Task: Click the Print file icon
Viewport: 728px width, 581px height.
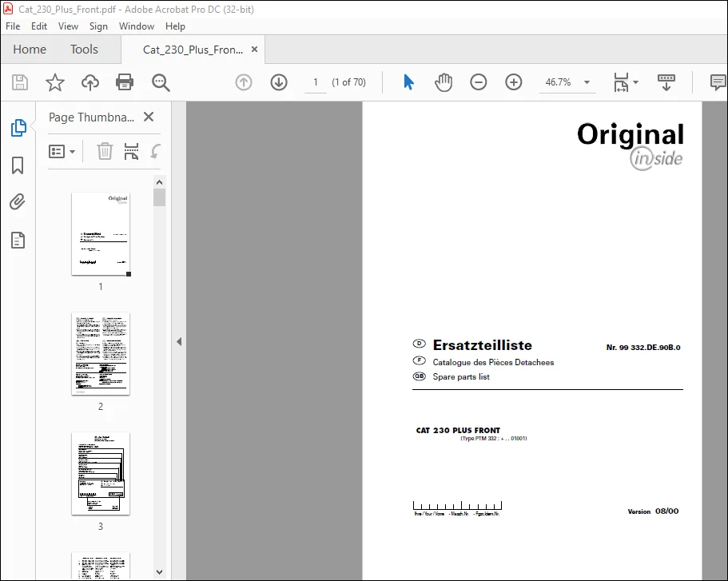Action: (125, 82)
